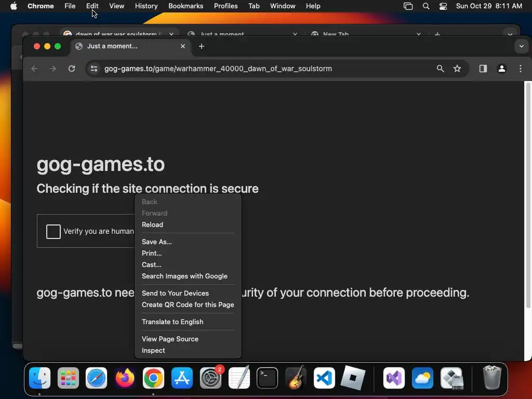The height and width of the screenshot is (399, 532).
Task: Click Chrome icon in the Dock
Action: pos(153,378)
